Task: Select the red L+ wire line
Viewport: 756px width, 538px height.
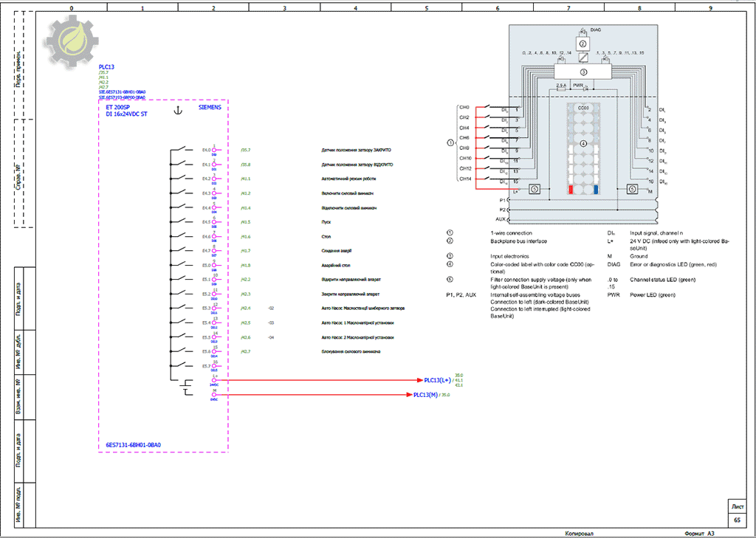Action: coord(318,380)
